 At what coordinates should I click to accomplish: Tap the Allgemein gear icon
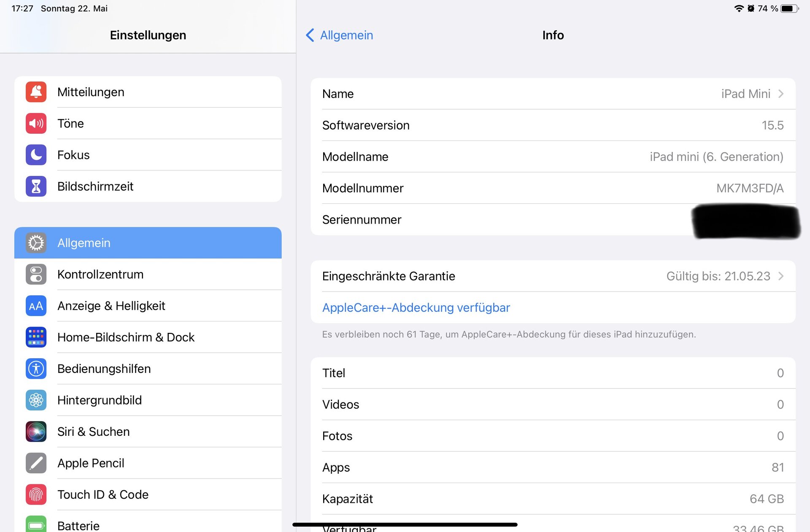36,243
